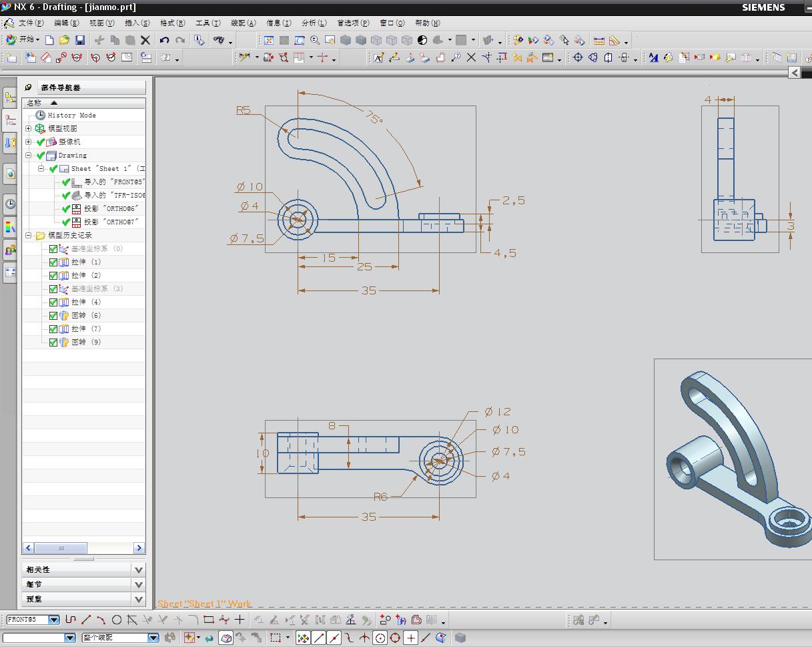Open existing file with folder icon
Image resolution: width=812 pixels, height=647 pixels.
(x=64, y=40)
